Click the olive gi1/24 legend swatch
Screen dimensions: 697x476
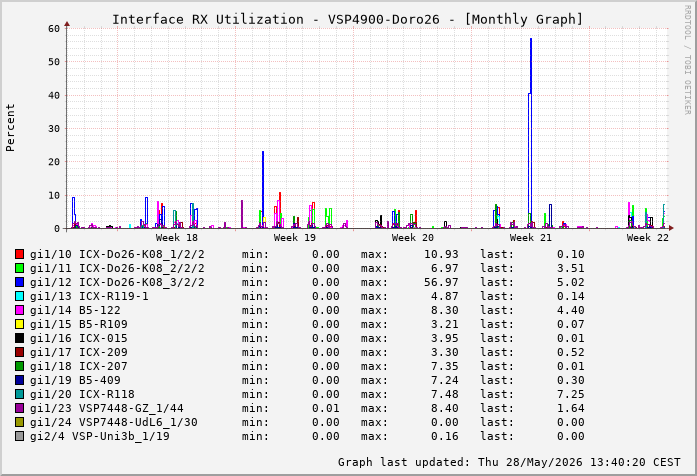(x=20, y=422)
